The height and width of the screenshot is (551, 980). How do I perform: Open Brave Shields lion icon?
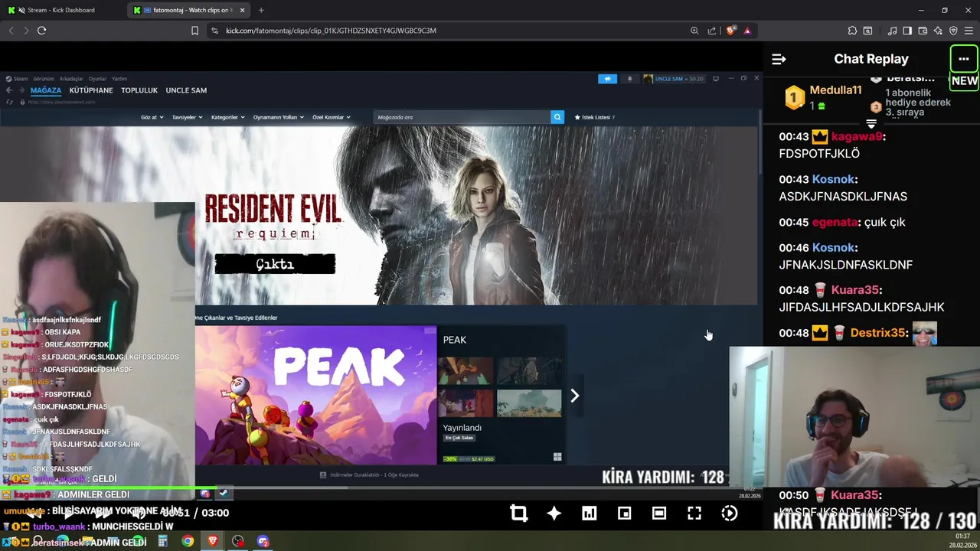coord(730,31)
